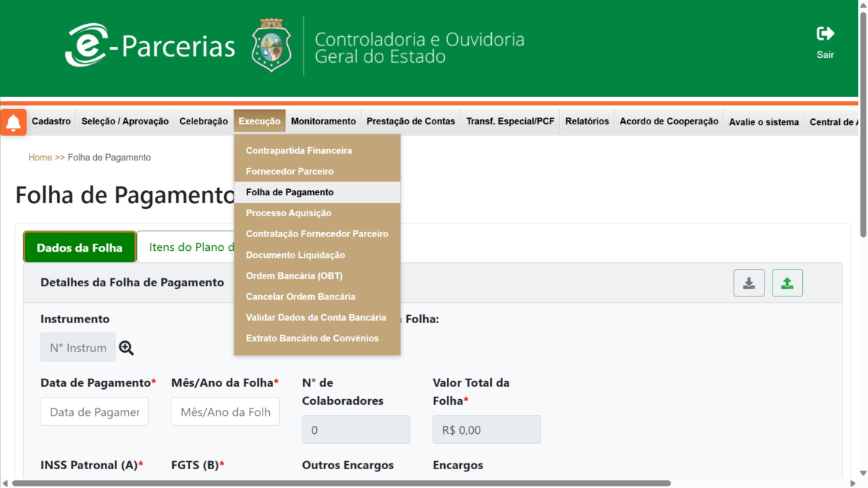Focus the Mês/Ano da Folha field
868x488 pixels.
click(225, 411)
